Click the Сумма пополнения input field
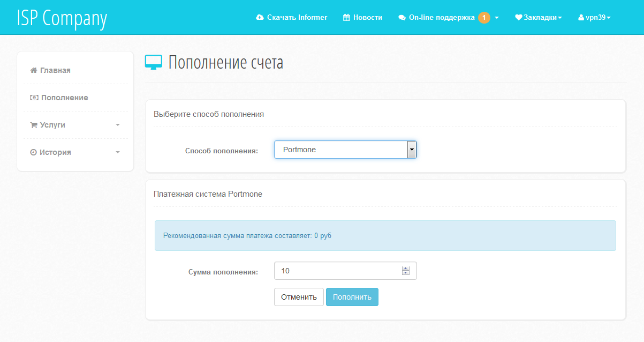This screenshot has width=644, height=342. pyautogui.click(x=337, y=271)
